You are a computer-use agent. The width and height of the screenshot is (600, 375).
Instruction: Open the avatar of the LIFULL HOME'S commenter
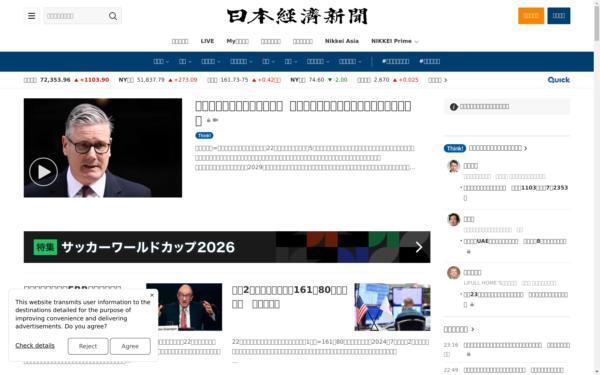pyautogui.click(x=453, y=272)
